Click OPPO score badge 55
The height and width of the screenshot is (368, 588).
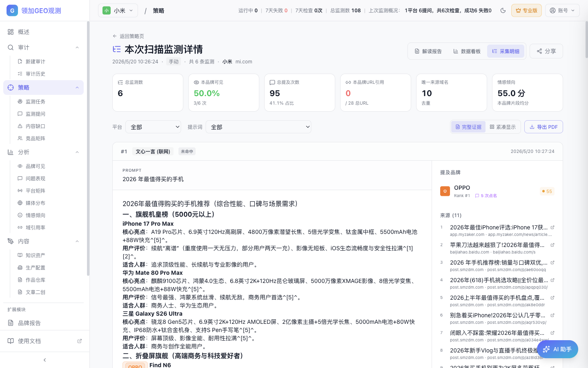tap(547, 191)
